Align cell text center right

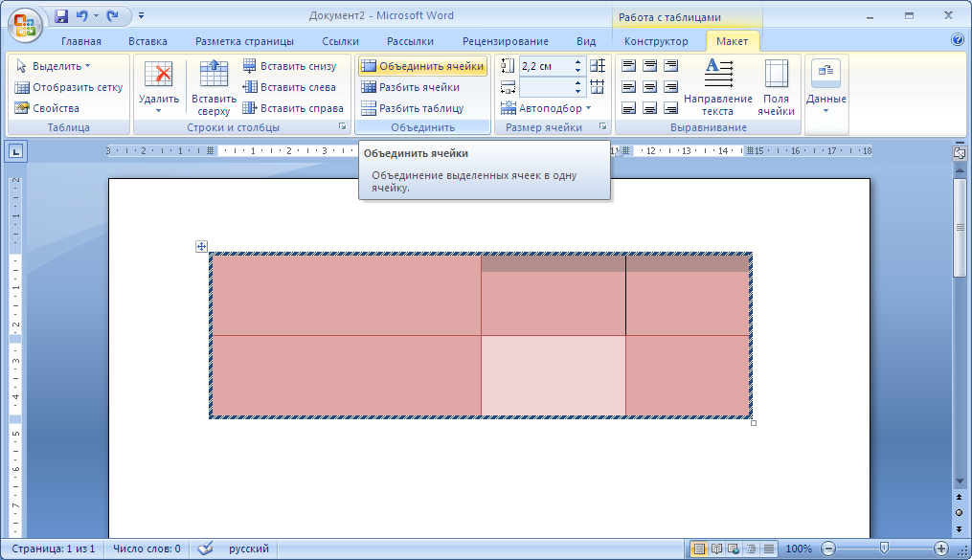670,87
